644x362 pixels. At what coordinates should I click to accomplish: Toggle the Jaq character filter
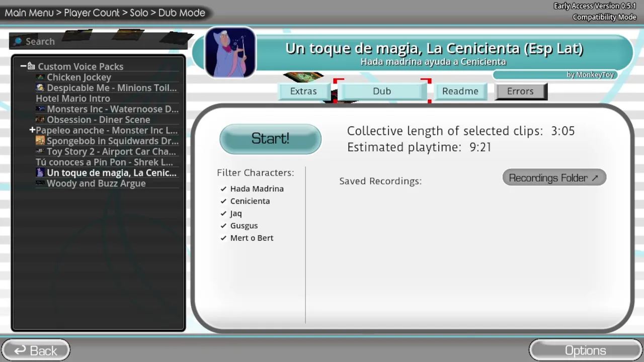click(223, 213)
